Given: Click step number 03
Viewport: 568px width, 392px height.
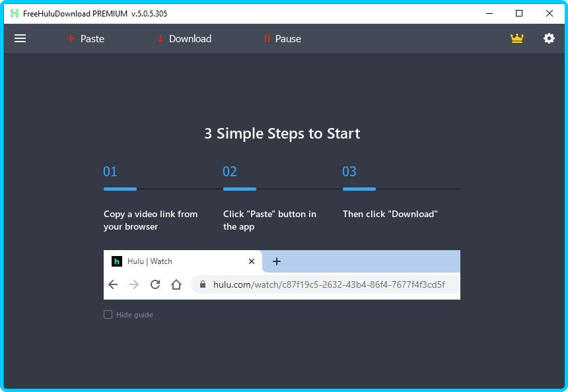Looking at the screenshot, I should (x=349, y=171).
